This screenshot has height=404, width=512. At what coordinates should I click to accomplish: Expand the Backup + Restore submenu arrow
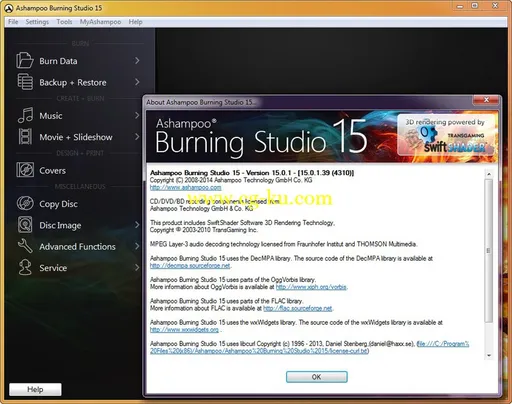tap(137, 82)
